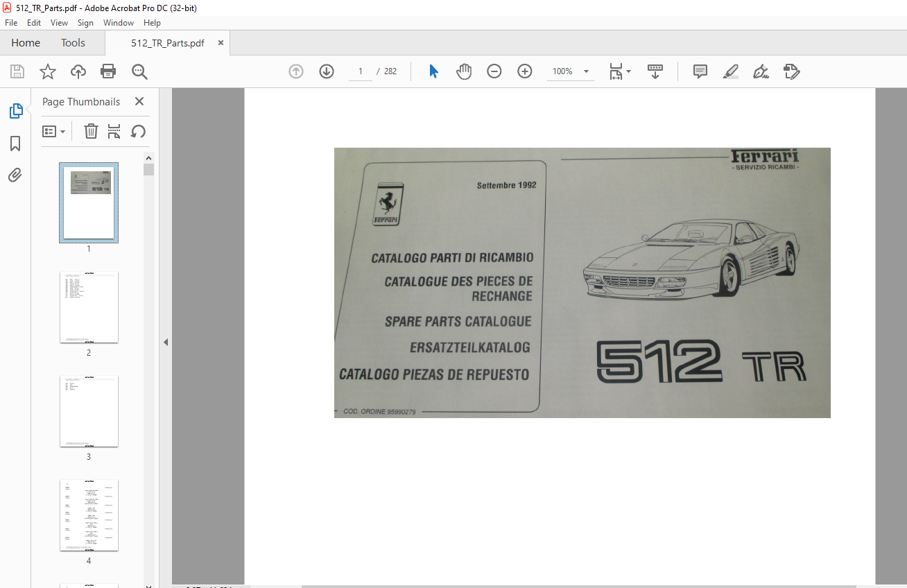Open the Window menu
Screen dimensions: 907x588
119,23
